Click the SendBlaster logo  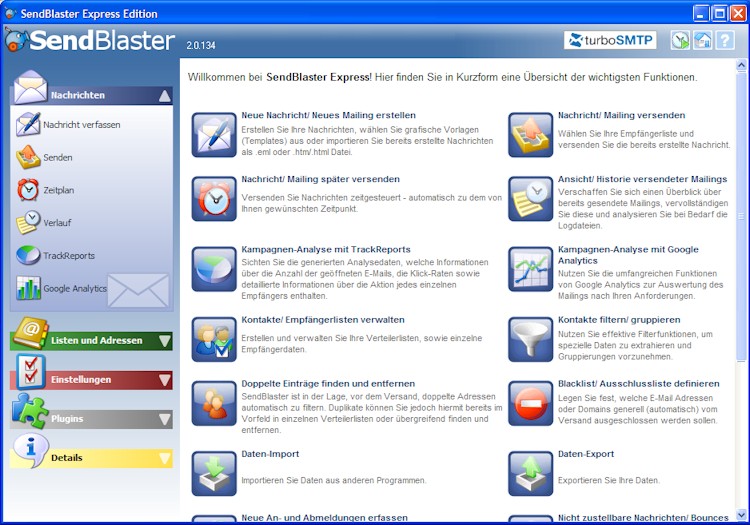90,40
